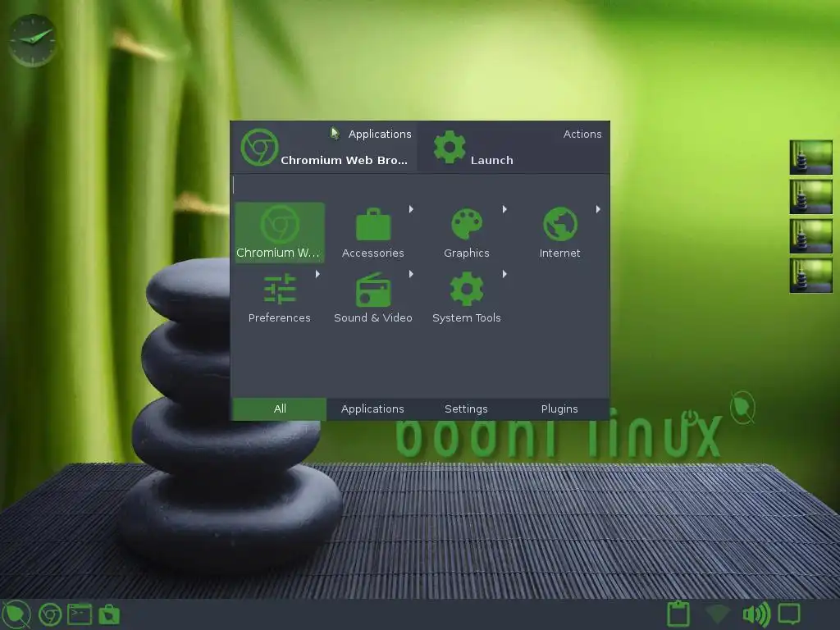
Task: Switch to the Settings tab
Action: pos(466,409)
